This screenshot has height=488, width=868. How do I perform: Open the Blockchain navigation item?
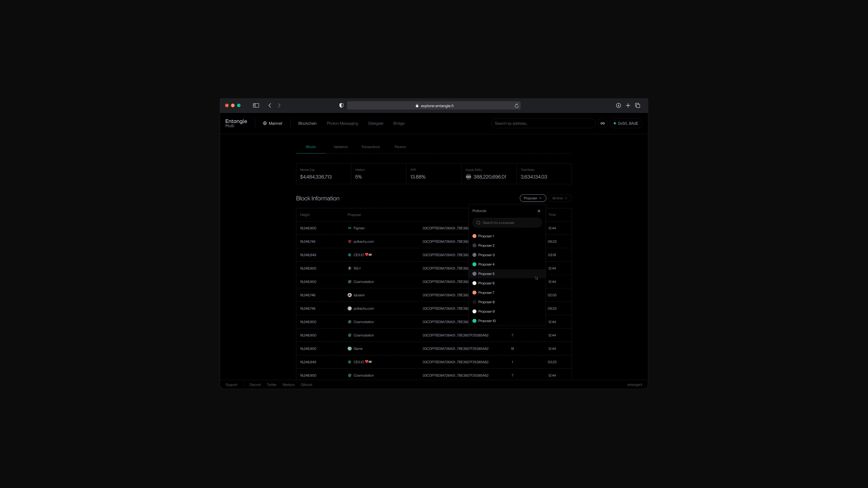tap(307, 123)
